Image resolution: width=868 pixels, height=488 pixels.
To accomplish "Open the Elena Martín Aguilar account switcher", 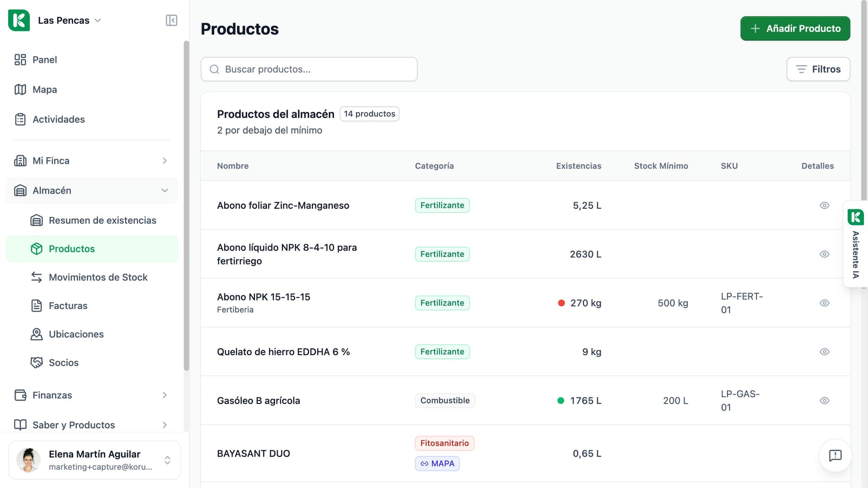I will coord(94,460).
